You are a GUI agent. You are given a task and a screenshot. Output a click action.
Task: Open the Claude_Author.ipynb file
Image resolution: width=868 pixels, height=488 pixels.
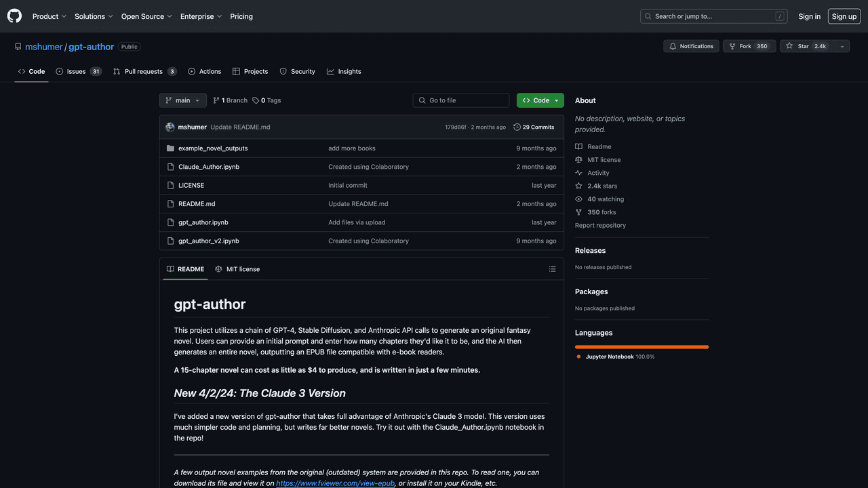tap(209, 167)
